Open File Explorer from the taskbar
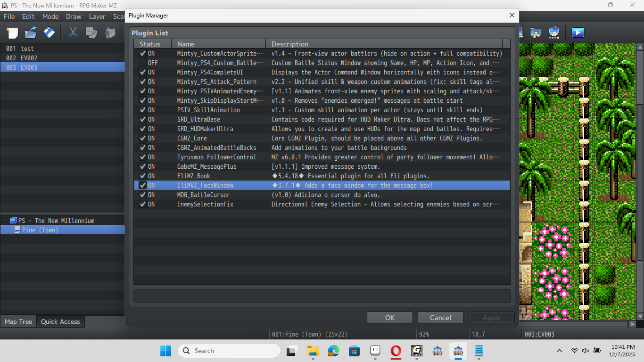Viewport: 644px width, 362px height. pos(313,351)
